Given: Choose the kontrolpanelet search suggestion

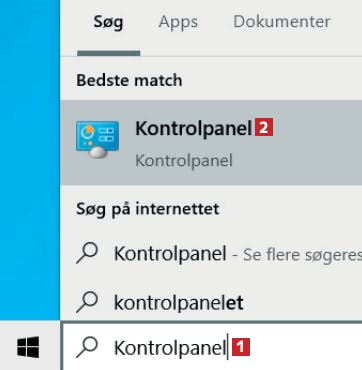Looking at the screenshot, I should click(179, 303).
